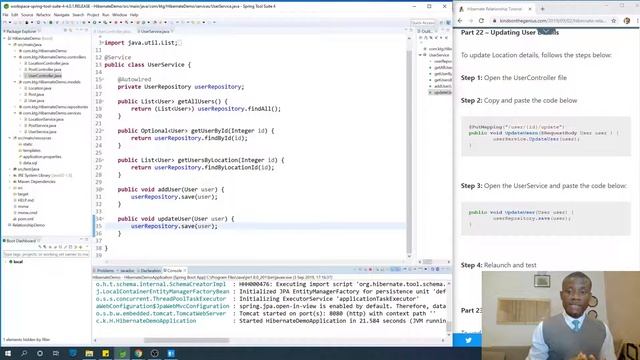Click Chrome back arrow button
The width and height of the screenshot is (640, 360).
(x=460, y=20)
